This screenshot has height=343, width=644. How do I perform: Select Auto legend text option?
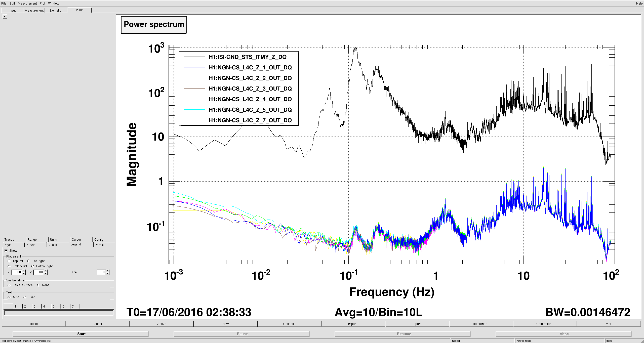9,297
